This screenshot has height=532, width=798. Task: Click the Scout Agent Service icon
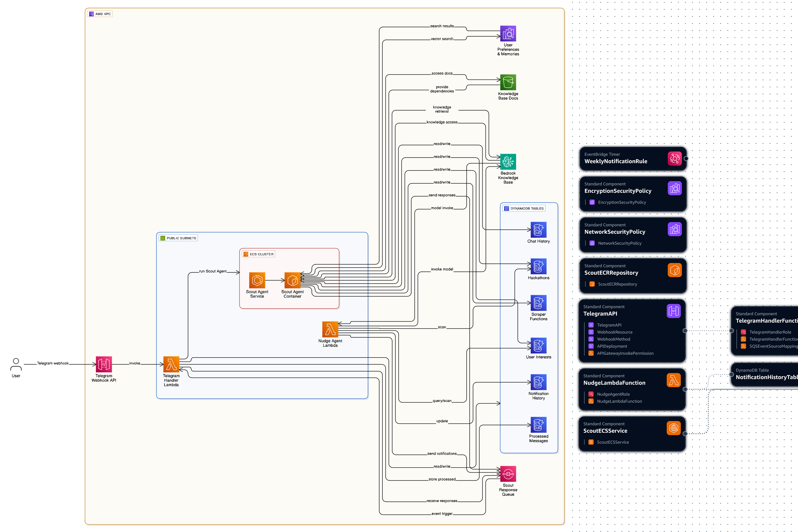click(257, 280)
